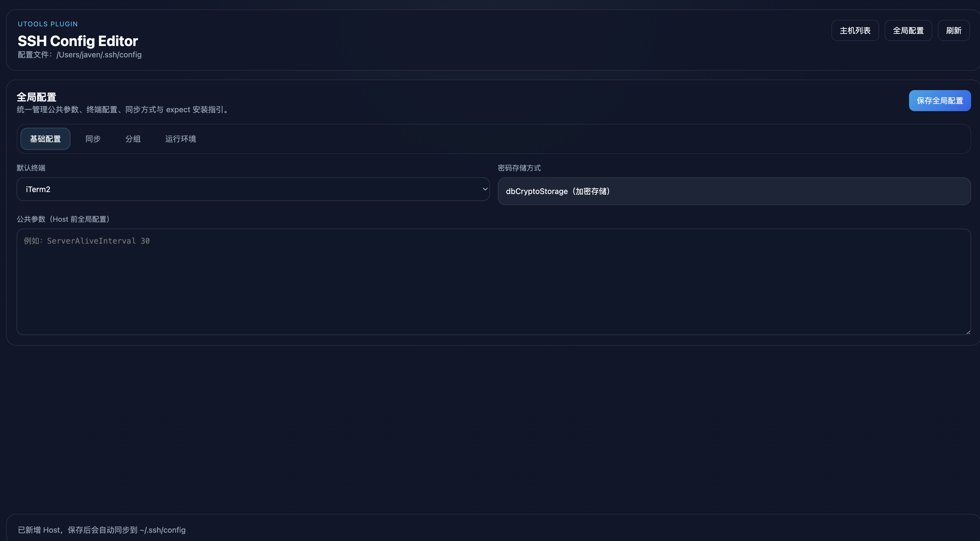980x541 pixels.
Task: Focus the 公共参数 ServerAliveInterval textarea
Action: click(493, 282)
